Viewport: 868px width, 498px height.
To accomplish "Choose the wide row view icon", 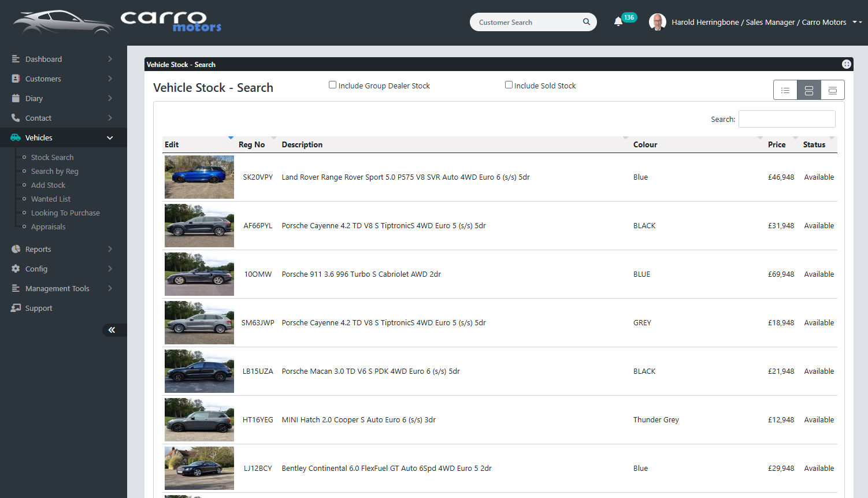I will click(x=832, y=90).
